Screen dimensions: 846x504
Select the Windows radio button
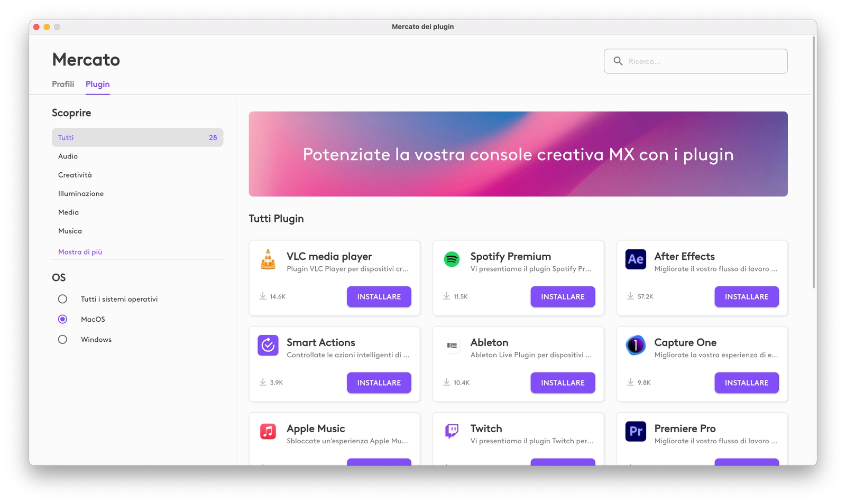click(62, 340)
